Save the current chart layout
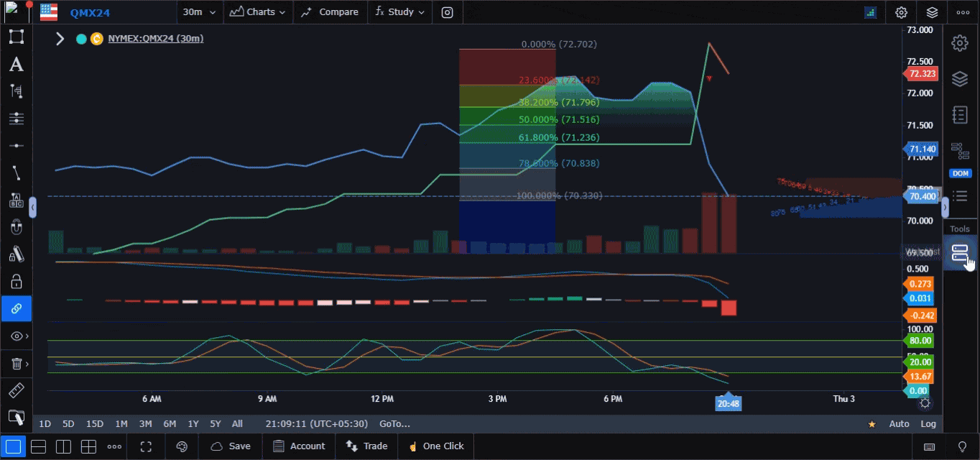The image size is (980, 460). point(230,446)
